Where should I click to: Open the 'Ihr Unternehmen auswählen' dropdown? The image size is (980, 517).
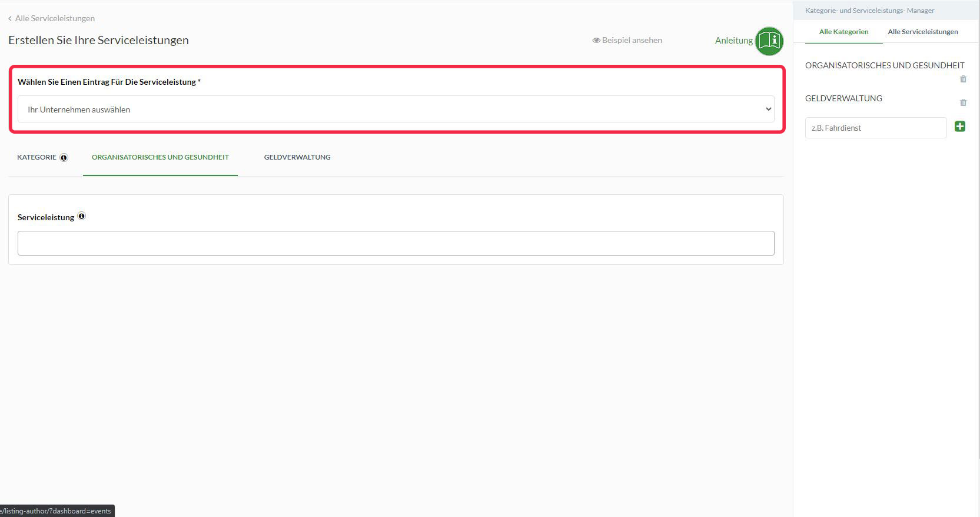[396, 110]
